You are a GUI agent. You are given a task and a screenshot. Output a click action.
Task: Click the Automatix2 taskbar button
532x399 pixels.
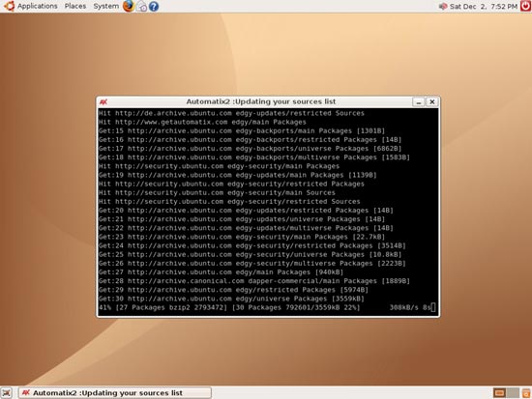point(115,393)
